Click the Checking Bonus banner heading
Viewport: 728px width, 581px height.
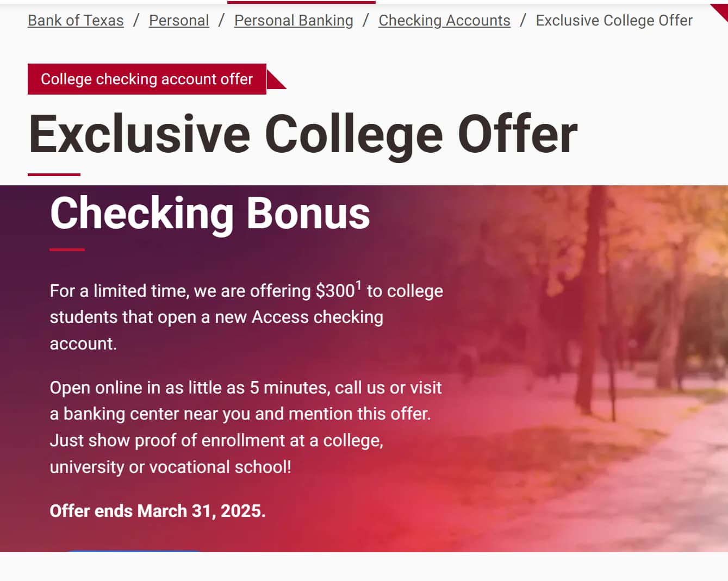click(210, 213)
